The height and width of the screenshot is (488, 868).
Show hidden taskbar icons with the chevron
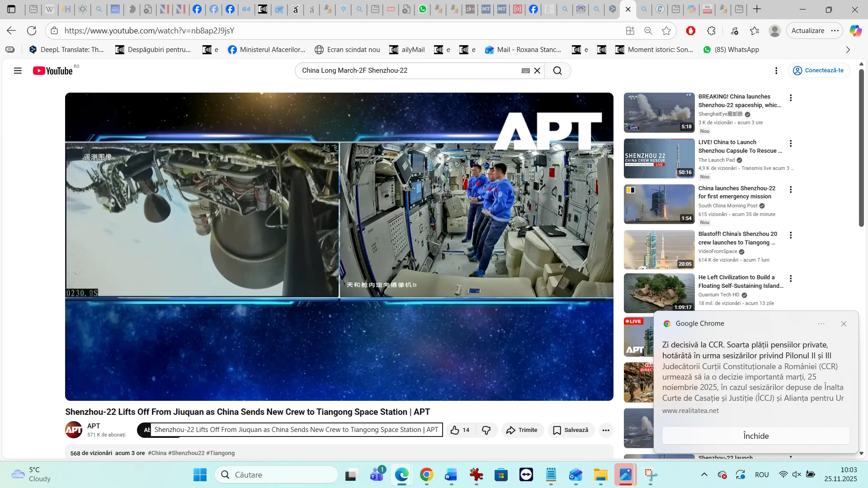(704, 474)
